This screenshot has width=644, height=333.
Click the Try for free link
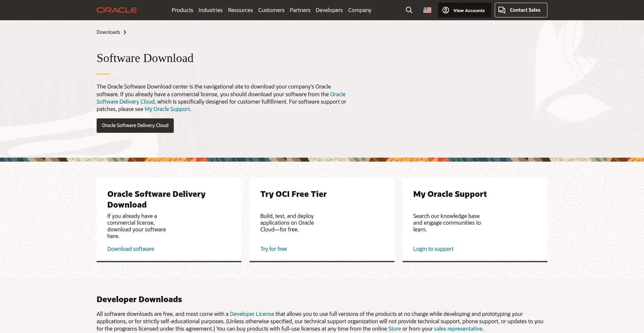(274, 249)
